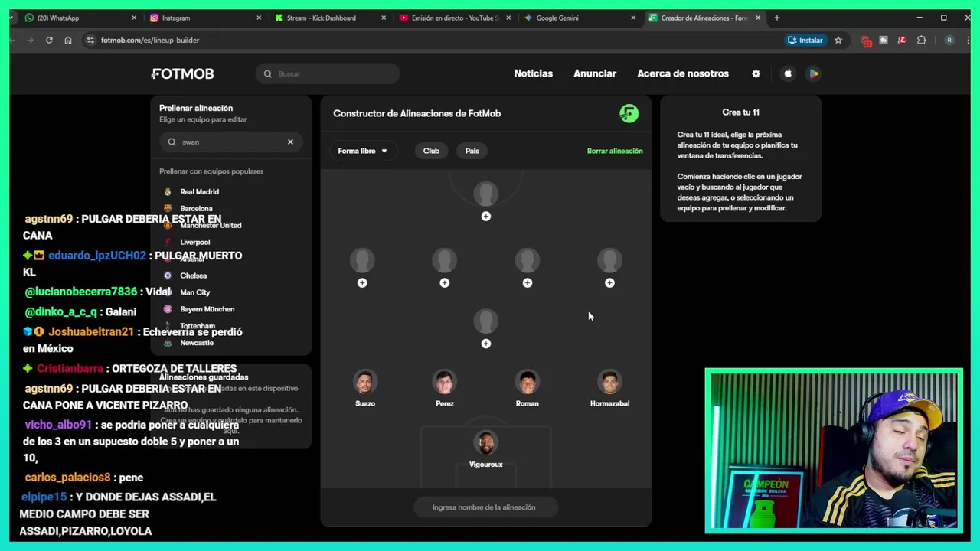Focus the FotMob 'Buscar' search bar
Image resolution: width=980 pixels, height=551 pixels.
pyautogui.click(x=328, y=73)
